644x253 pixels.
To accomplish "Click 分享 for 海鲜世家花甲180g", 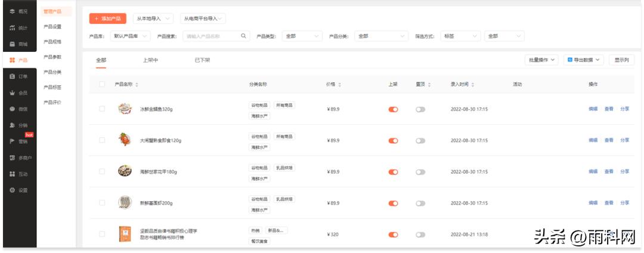I will pyautogui.click(x=625, y=171).
